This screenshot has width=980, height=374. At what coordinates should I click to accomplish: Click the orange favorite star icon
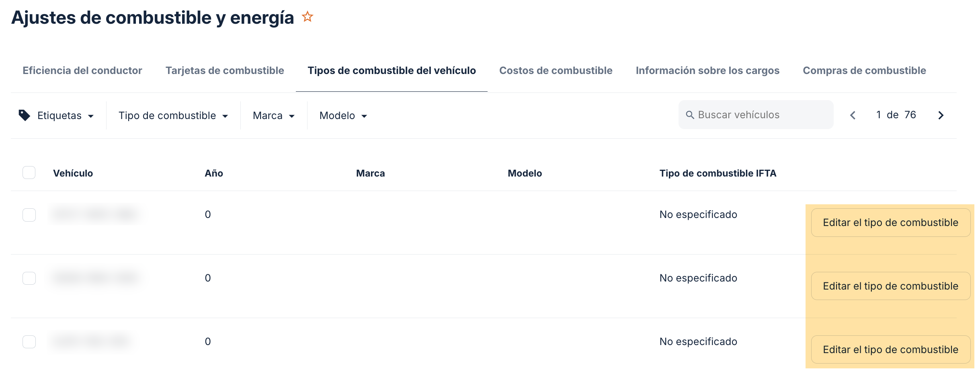point(308,17)
